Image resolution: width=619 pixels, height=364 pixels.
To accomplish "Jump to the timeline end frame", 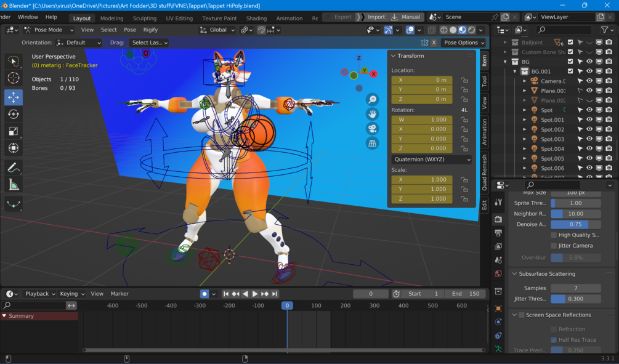I will [275, 294].
